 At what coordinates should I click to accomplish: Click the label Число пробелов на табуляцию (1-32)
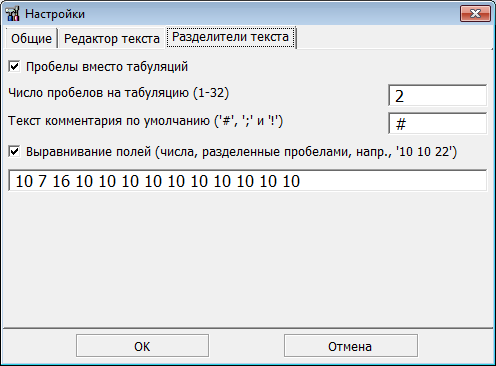119,93
